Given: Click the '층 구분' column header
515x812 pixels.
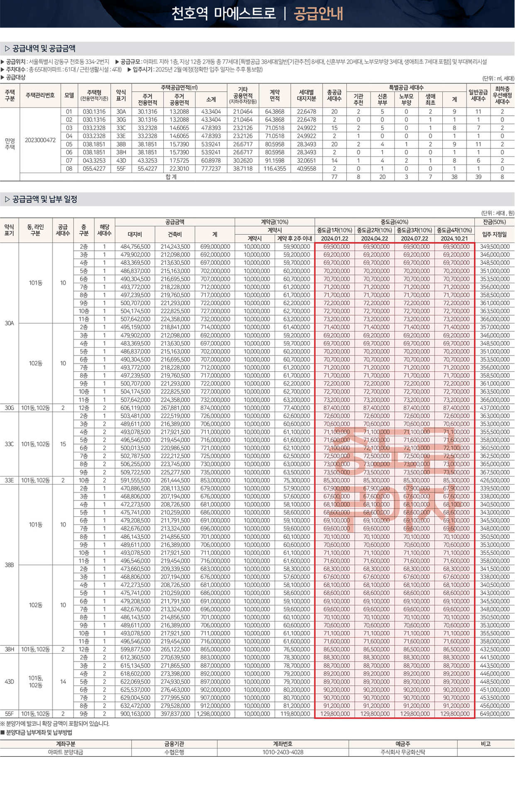Looking at the screenshot, I should [x=84, y=231].
